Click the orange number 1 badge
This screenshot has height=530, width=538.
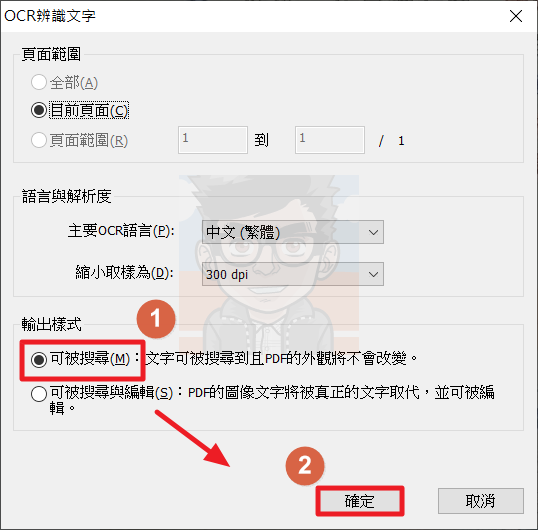pyautogui.click(x=156, y=319)
